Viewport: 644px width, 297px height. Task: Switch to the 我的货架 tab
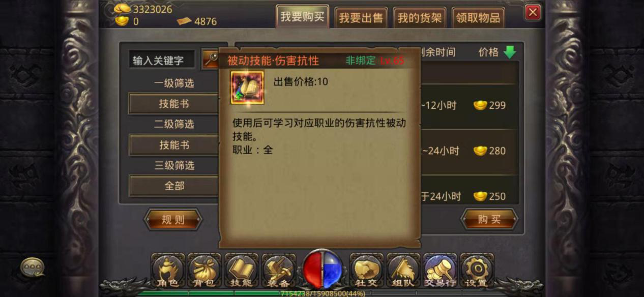point(420,18)
